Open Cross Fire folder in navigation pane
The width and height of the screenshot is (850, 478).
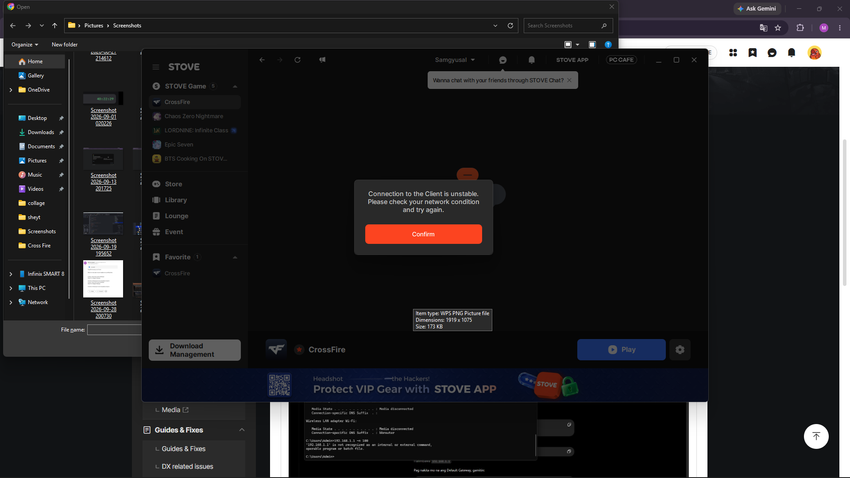click(x=36, y=246)
